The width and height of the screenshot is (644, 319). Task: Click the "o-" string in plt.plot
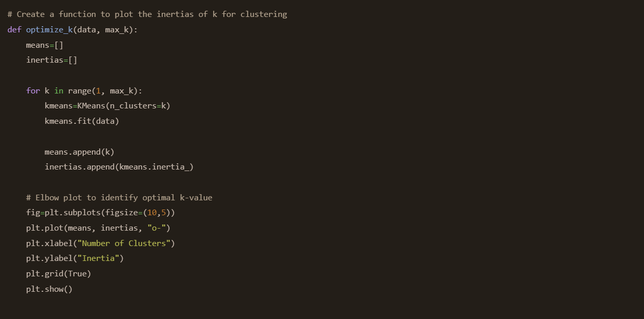pyautogui.click(x=156, y=228)
